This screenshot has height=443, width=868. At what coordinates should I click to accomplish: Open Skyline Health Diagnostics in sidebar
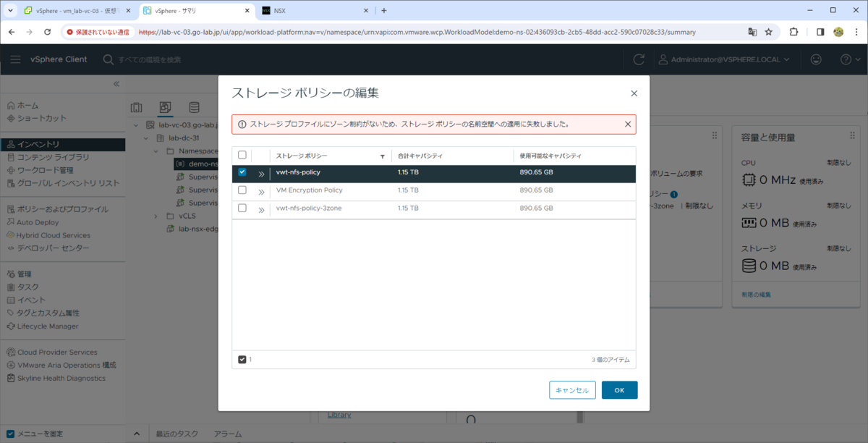[56, 379]
